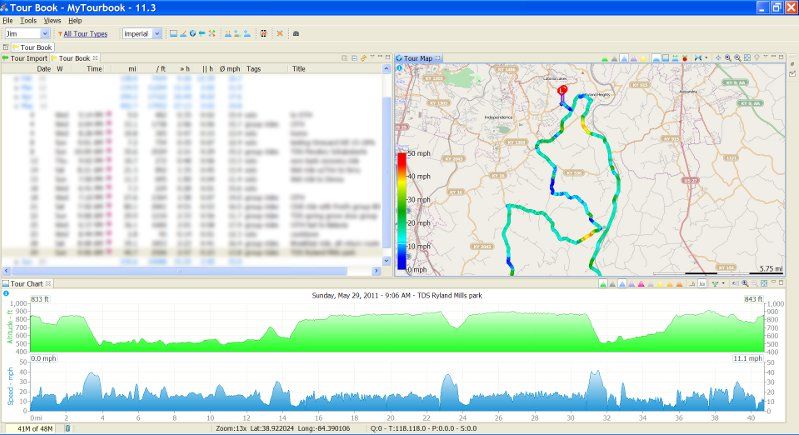
Task: Click the binoculars search tours icon
Action: [263, 34]
